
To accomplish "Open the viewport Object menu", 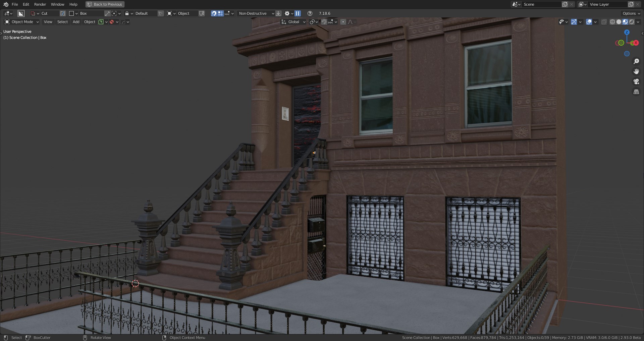I will [90, 22].
